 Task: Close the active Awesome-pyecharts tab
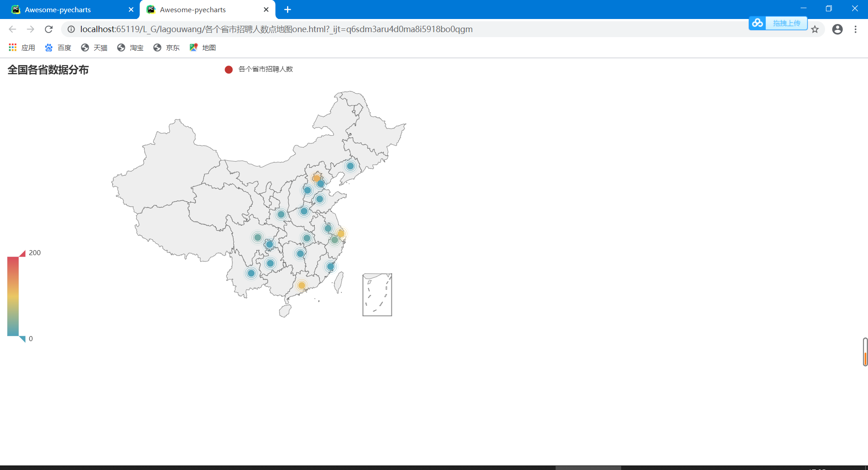point(266,9)
